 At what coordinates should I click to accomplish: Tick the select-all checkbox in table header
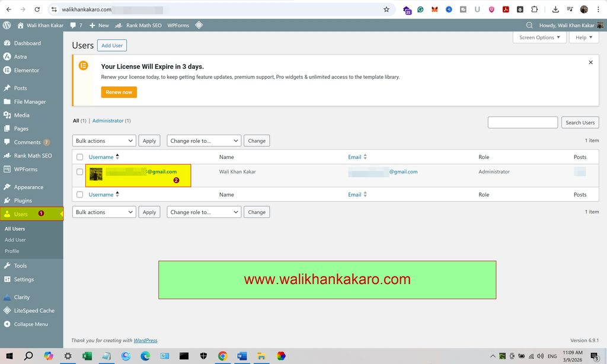[80, 157]
